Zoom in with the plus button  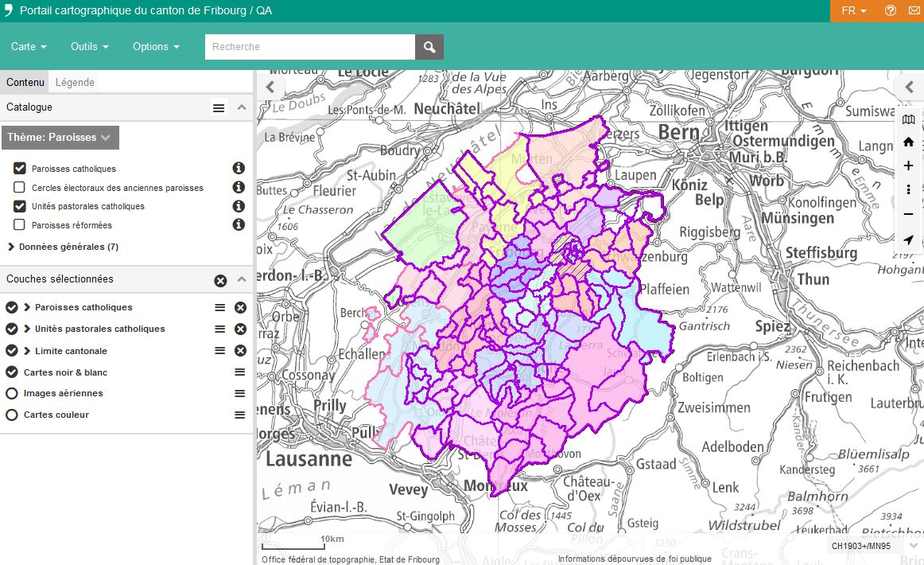[x=908, y=166]
